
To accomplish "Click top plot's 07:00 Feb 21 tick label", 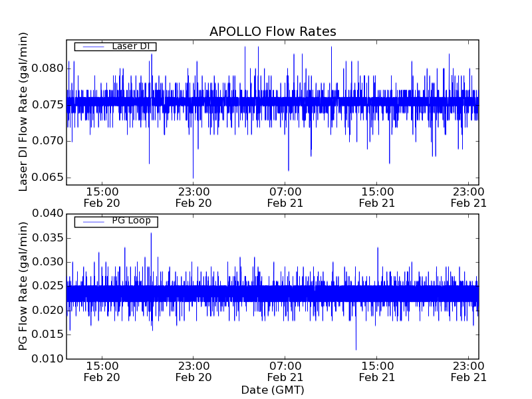I will pos(285,198).
